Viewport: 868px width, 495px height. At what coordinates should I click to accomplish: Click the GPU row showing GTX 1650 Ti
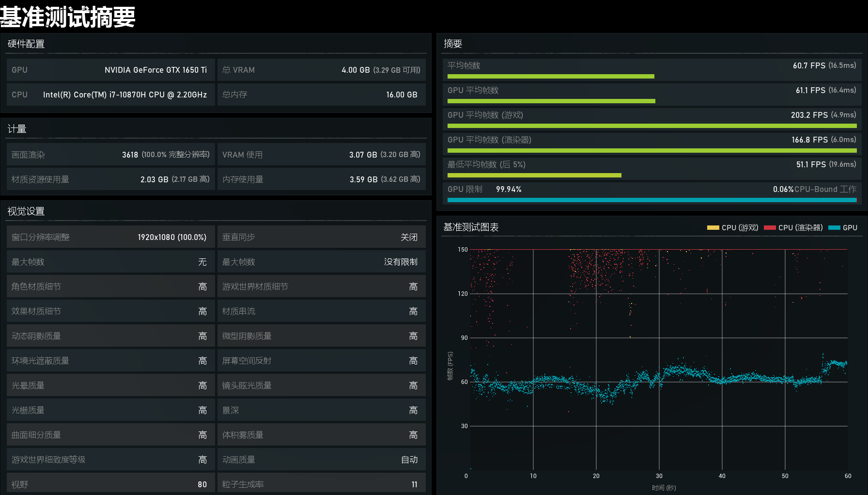[x=110, y=70]
